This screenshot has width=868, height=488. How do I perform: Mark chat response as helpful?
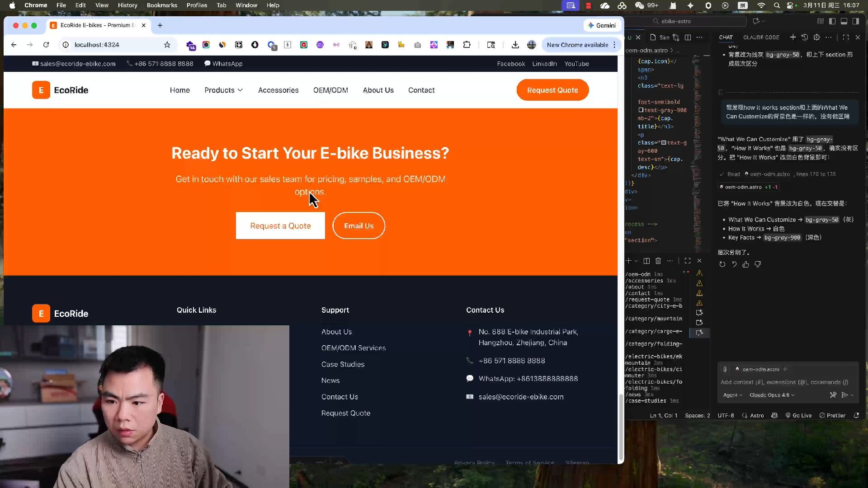coord(746,265)
